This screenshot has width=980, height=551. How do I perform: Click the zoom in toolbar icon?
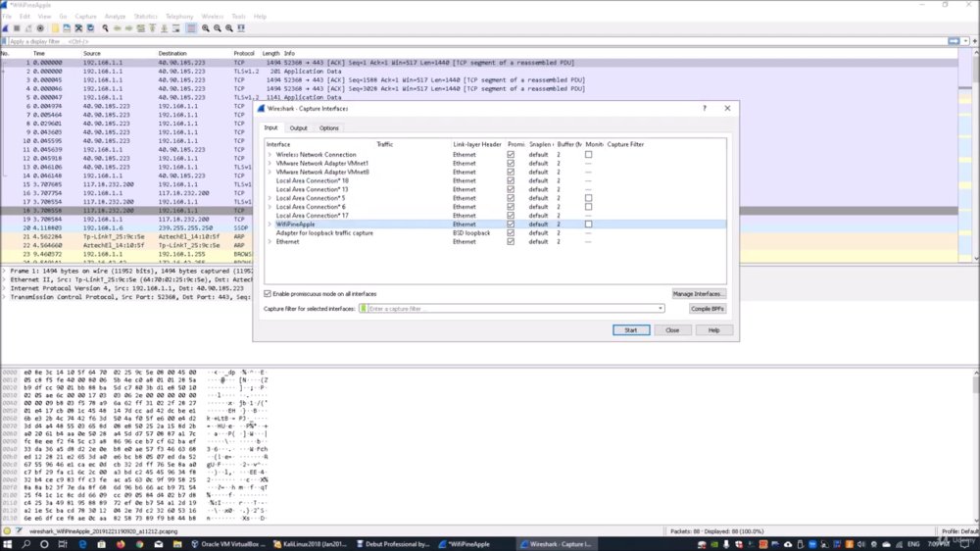(206, 28)
